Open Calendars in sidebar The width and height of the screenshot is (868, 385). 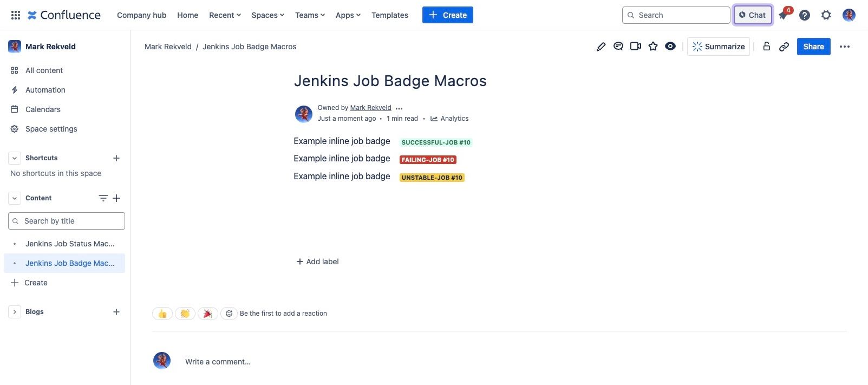click(x=65, y=109)
